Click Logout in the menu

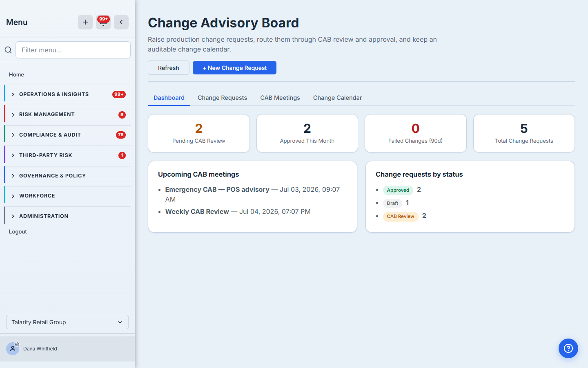(18, 231)
